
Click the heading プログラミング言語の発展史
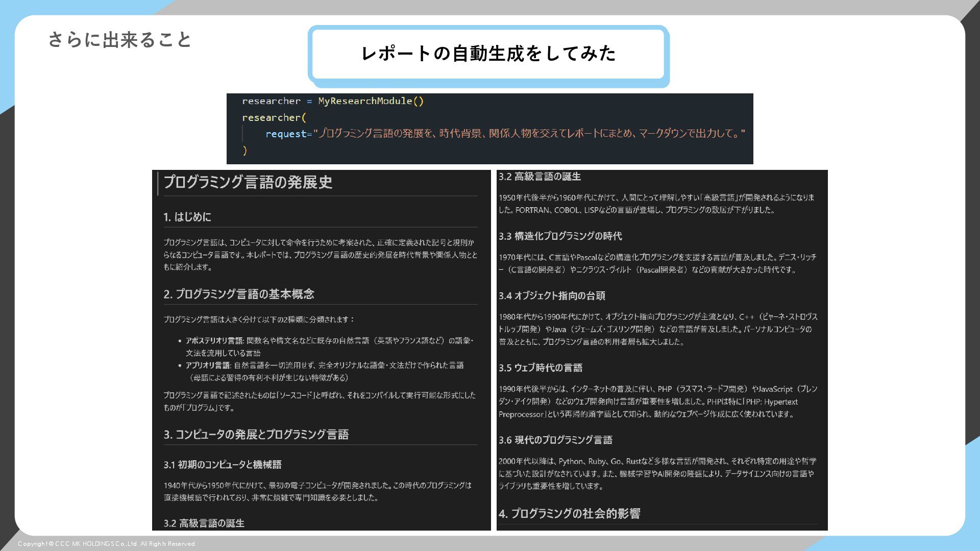pyautogui.click(x=248, y=182)
